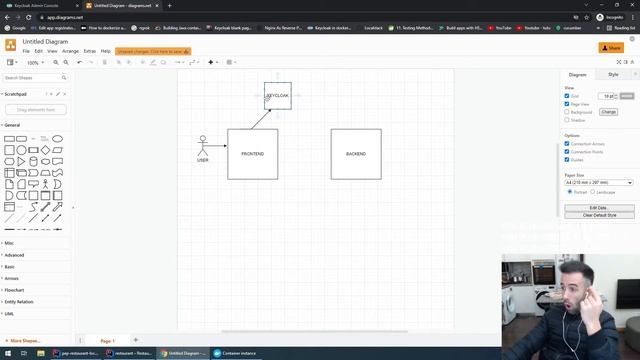
Task: Click the grid color swatch
Action: tap(627, 96)
